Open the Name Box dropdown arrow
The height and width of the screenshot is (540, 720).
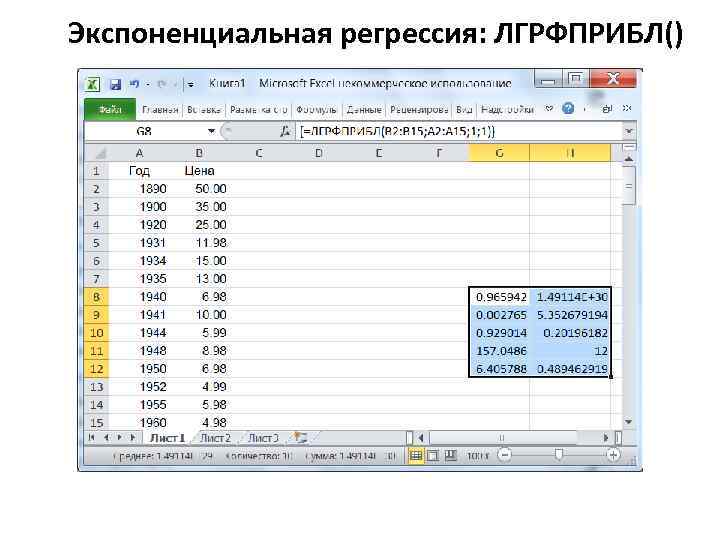point(211,131)
